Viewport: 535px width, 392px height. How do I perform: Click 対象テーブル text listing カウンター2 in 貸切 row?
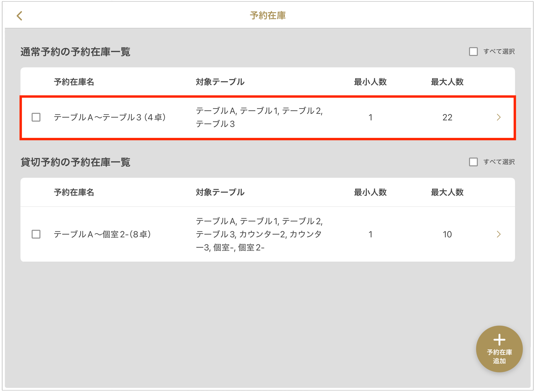click(x=259, y=234)
